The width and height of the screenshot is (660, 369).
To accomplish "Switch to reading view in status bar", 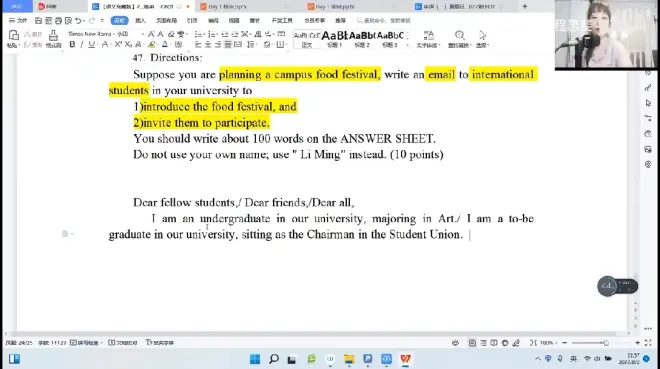I will (494, 343).
